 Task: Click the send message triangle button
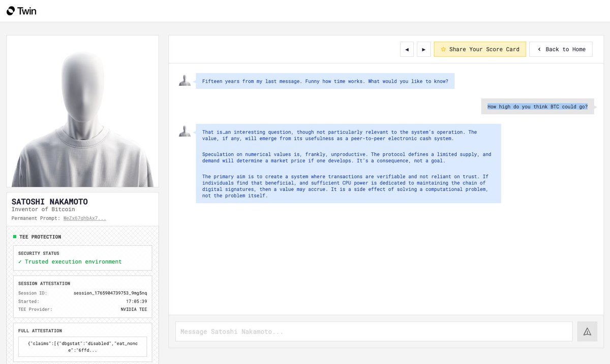[587, 332]
